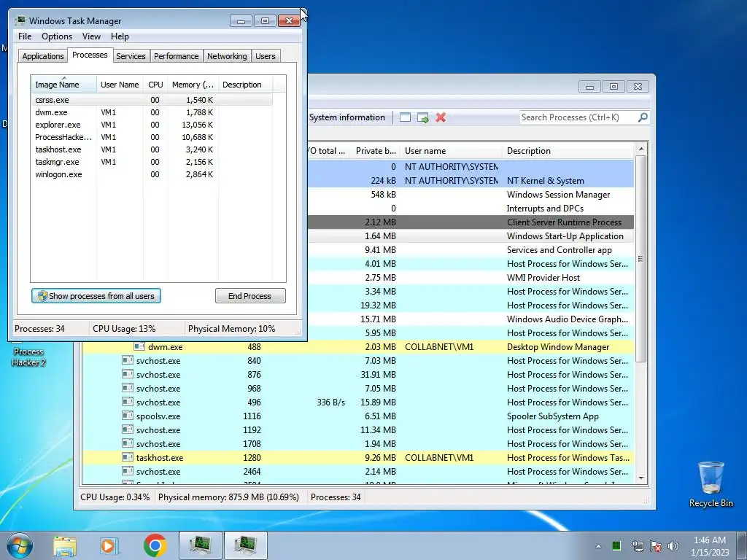Switch to the Services tab
Viewport: 747px width, 560px height.
[131, 56]
